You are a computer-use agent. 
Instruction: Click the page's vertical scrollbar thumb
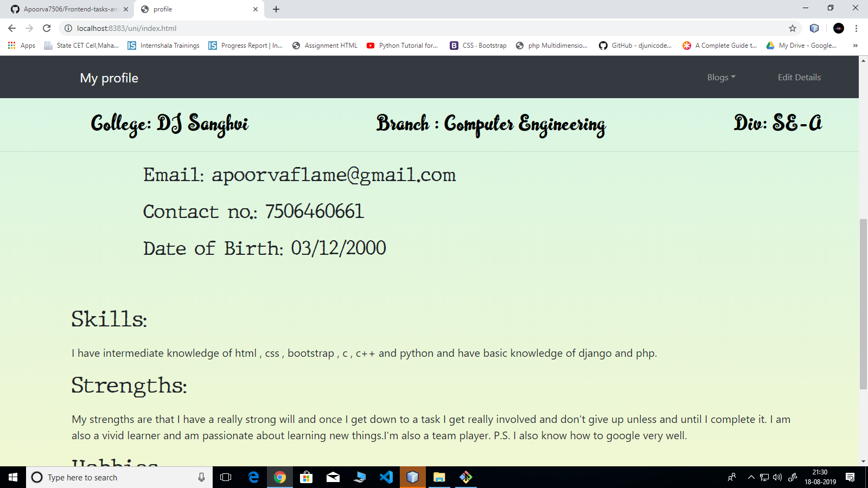(863, 304)
